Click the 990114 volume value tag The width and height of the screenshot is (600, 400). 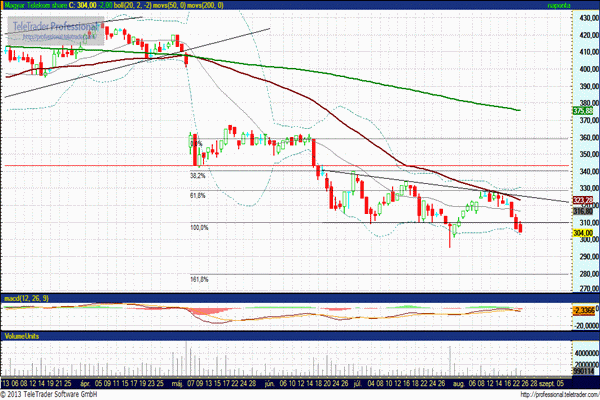pos(583,371)
